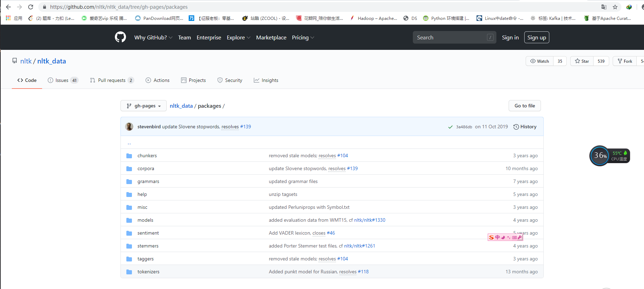644x289 pixels.
Task: Switch to the Code tab
Action: tap(27, 80)
